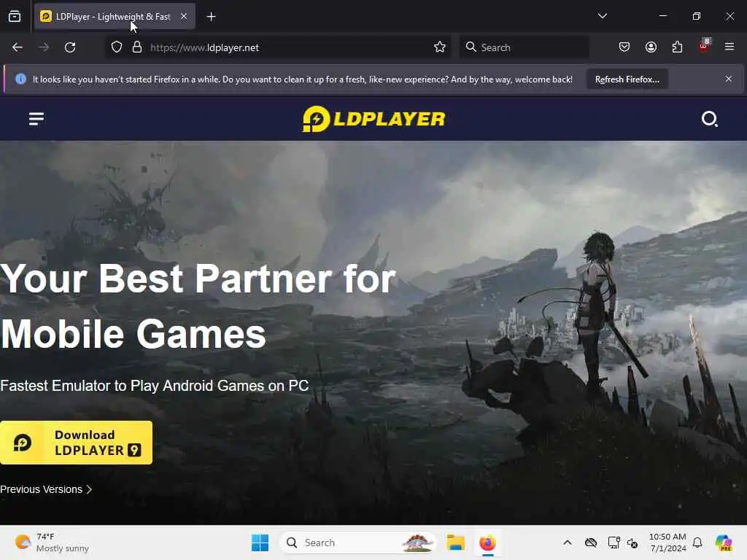Open the display/network tray icon
Image resolution: width=747 pixels, height=560 pixels.
click(x=614, y=542)
